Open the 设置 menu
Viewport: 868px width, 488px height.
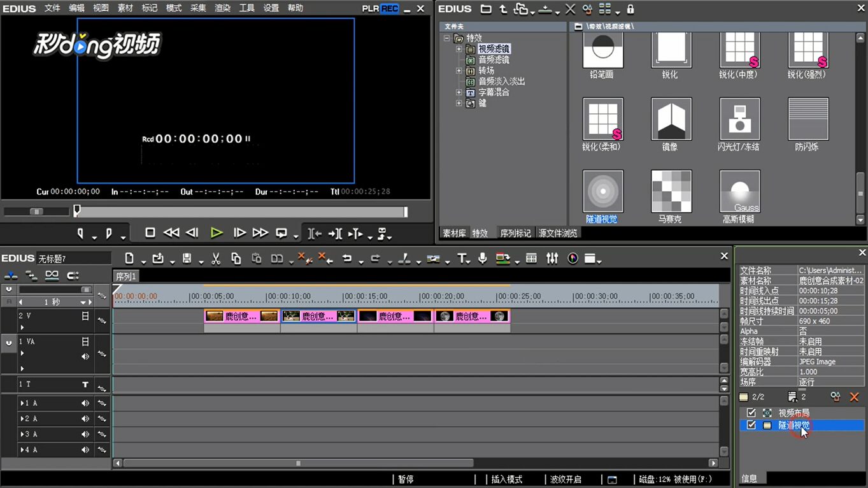[271, 8]
